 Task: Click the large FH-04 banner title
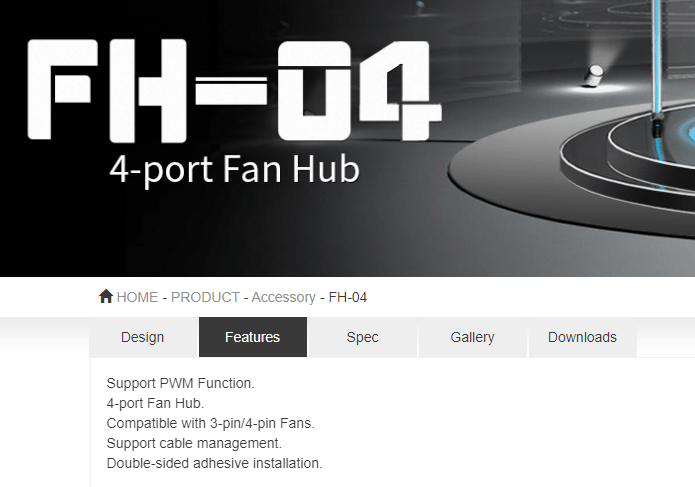coord(234,91)
